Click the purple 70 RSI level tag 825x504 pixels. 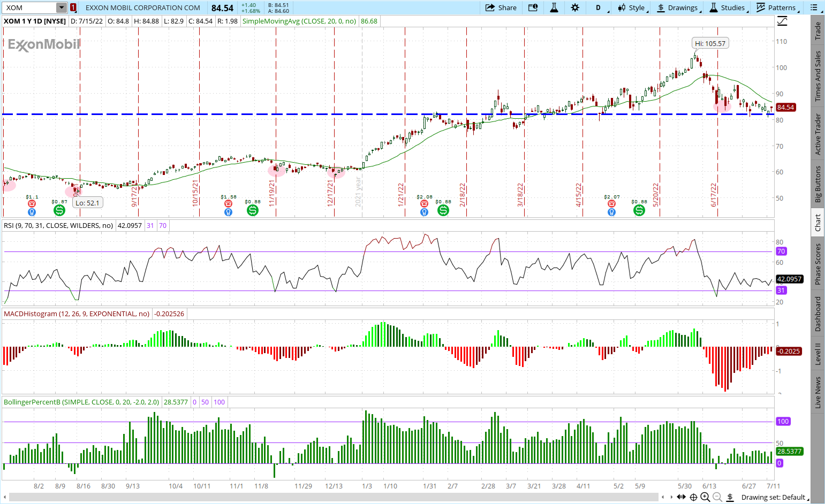pyautogui.click(x=781, y=251)
